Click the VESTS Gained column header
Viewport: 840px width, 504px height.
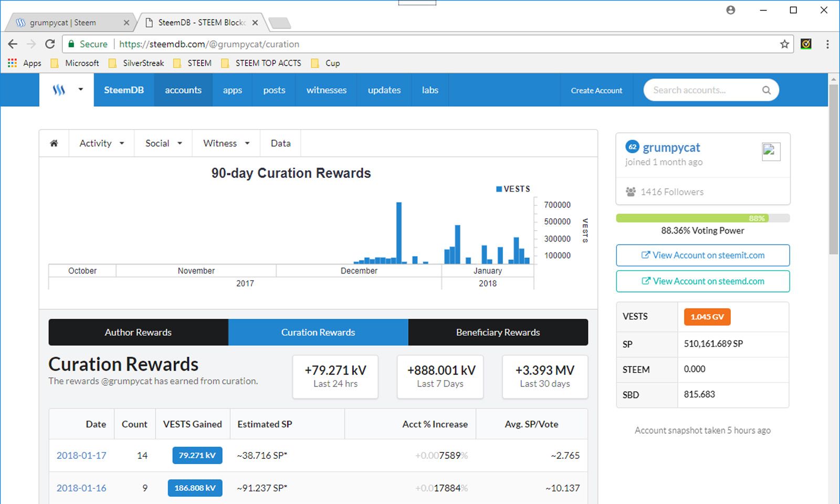(x=192, y=424)
